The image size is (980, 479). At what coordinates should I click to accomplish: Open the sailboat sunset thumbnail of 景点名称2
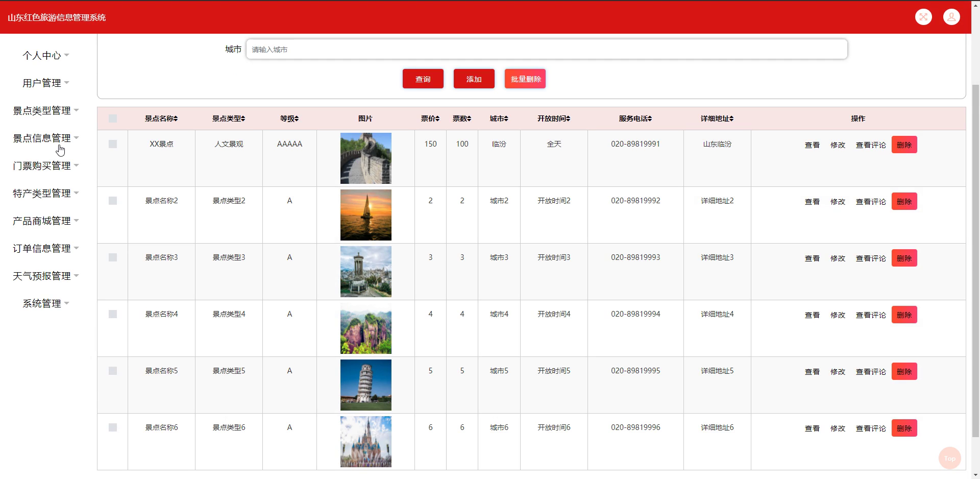click(x=366, y=215)
